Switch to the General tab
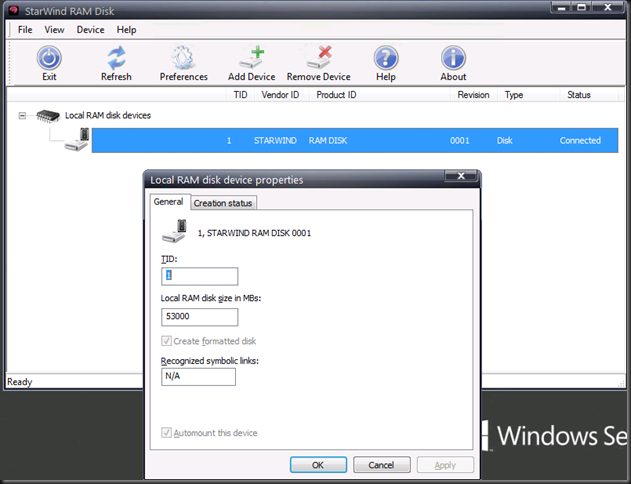 168,202
